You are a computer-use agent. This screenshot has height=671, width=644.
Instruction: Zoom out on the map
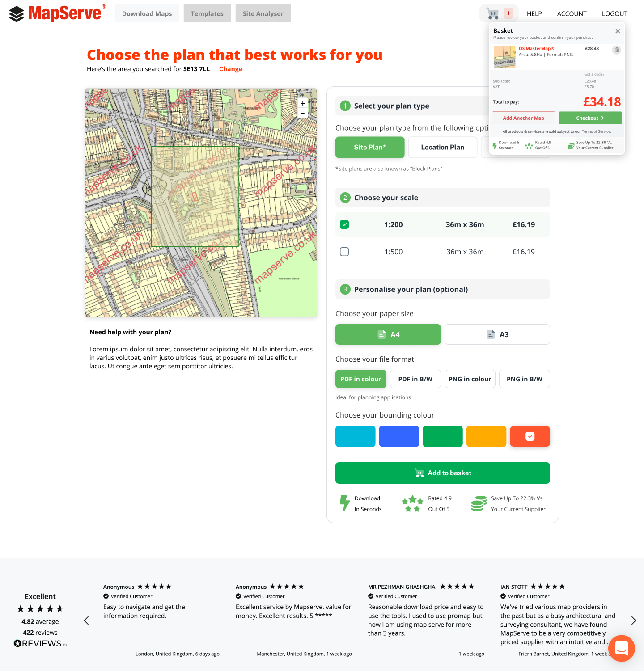(x=303, y=114)
